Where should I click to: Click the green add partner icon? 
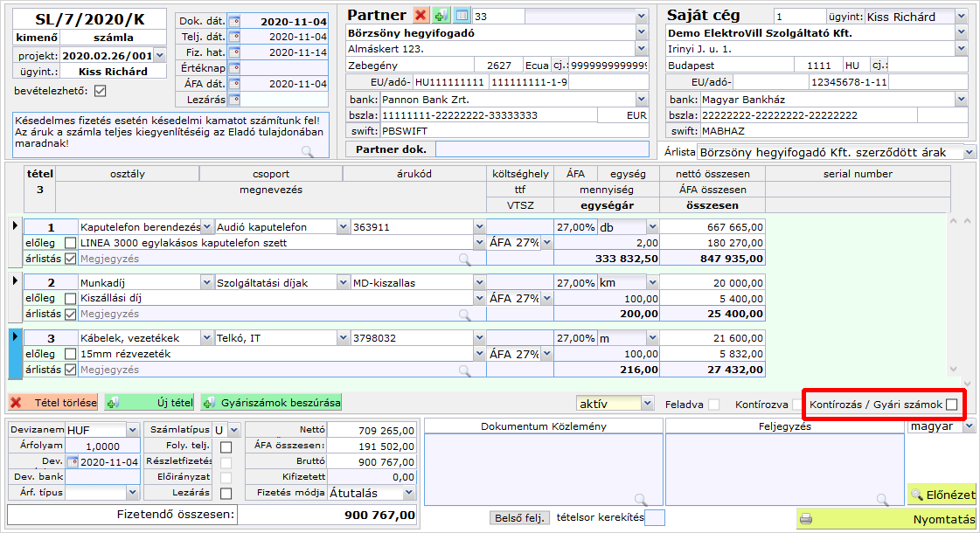click(441, 16)
